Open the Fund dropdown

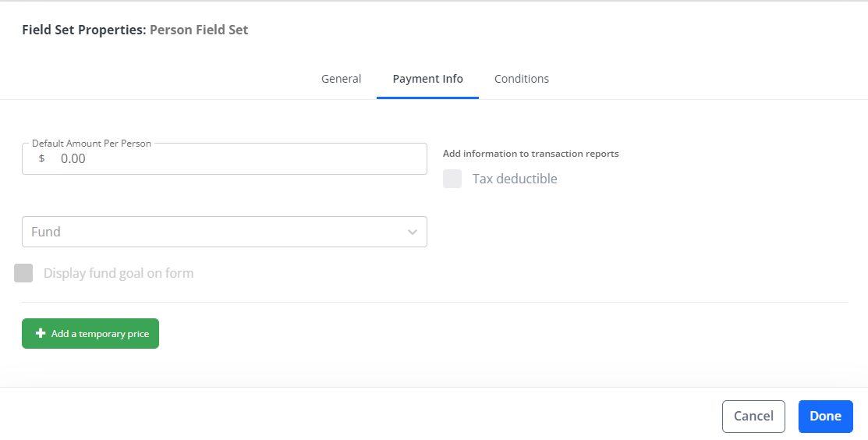[x=224, y=232]
